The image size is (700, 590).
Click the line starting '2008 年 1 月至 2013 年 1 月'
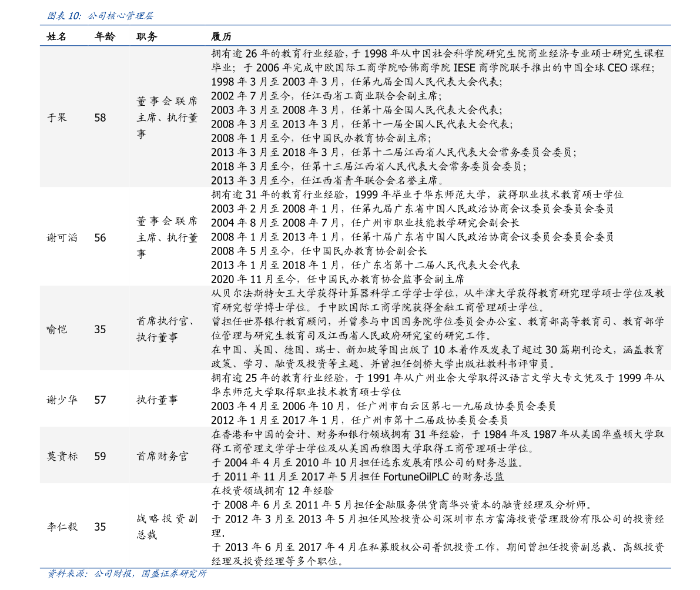coord(413,237)
